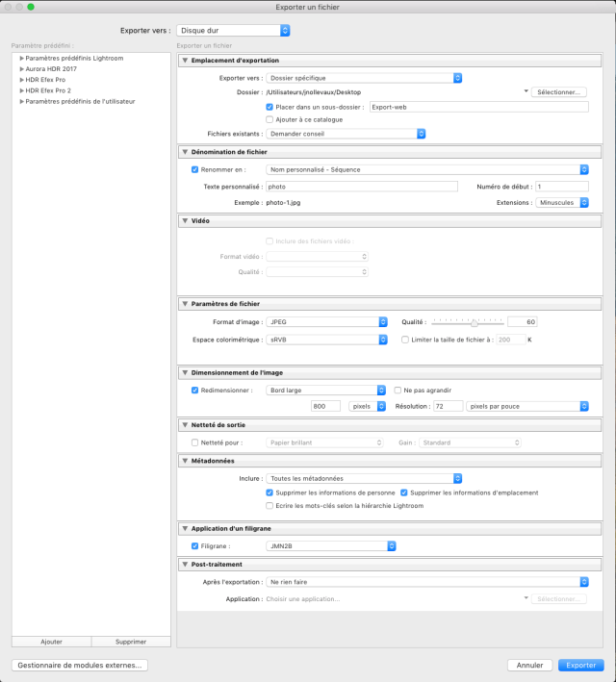Click the Exporter button
Image resolution: width=616 pixels, height=682 pixels.
point(580,665)
